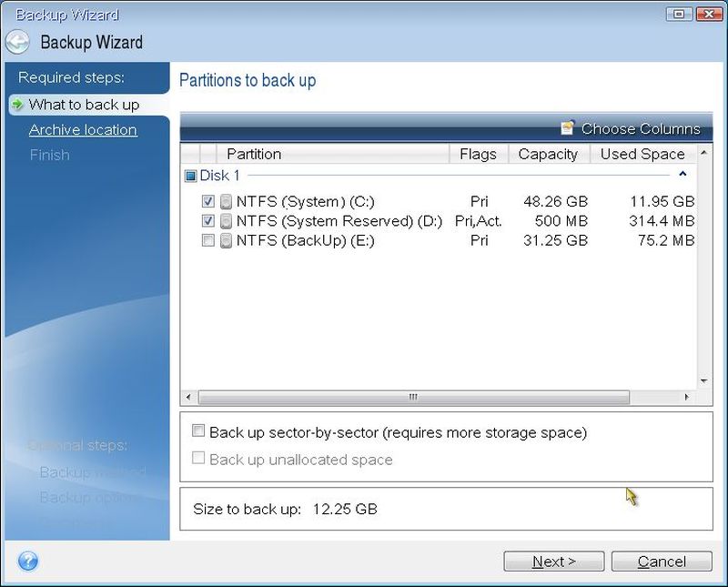This screenshot has height=587, width=728.
Task: Click scroll down arrow in partition list
Action: pos(703,382)
